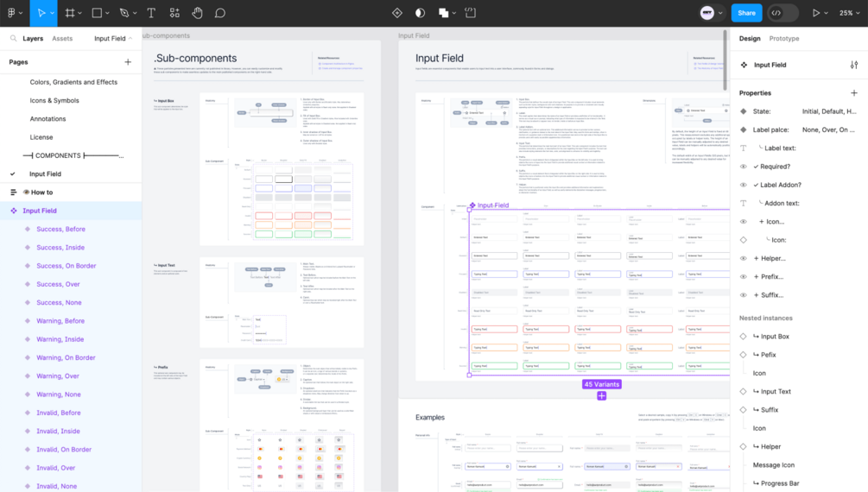The height and width of the screenshot is (492, 868).
Task: Expand Move tool options arrow
Action: click(52, 13)
